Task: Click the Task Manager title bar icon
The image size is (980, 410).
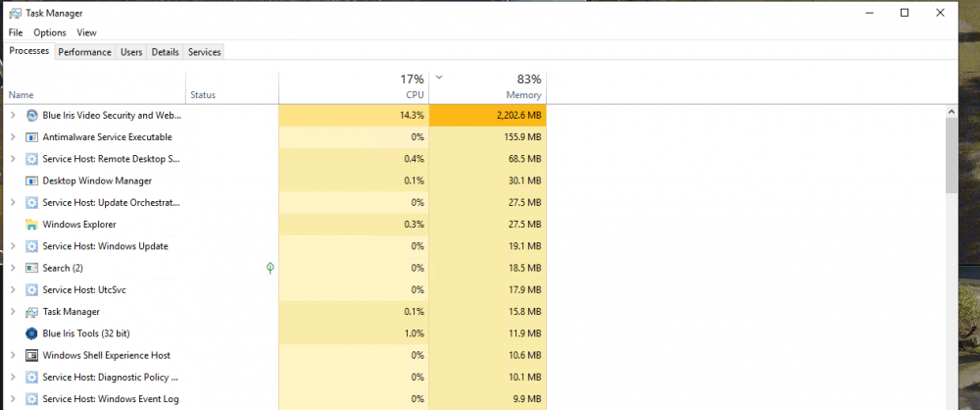Action: click(15, 13)
